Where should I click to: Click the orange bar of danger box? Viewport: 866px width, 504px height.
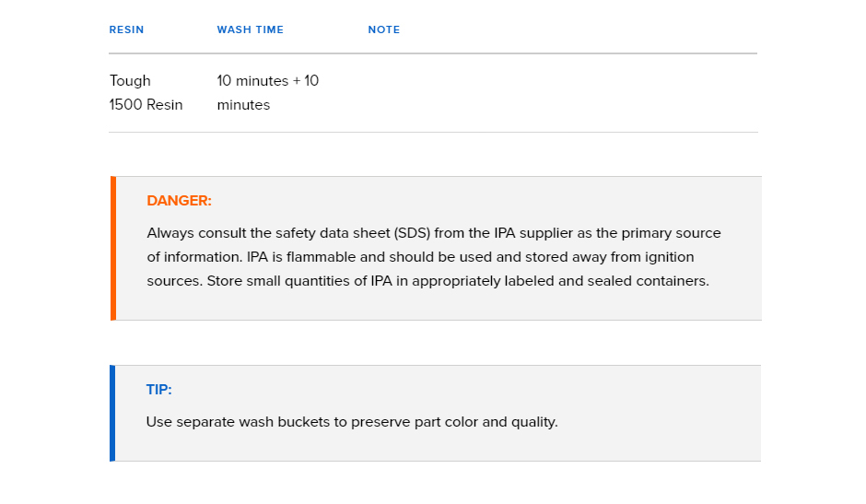pyautogui.click(x=113, y=248)
